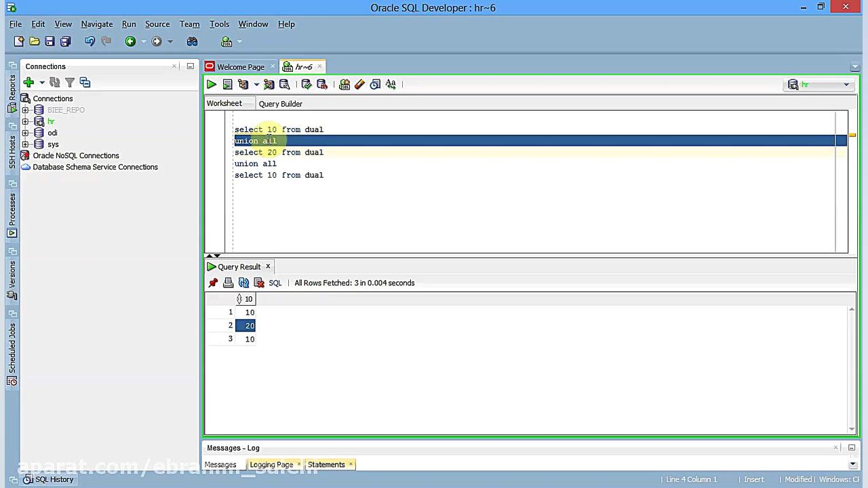Switch to the Query Builder tab
The image size is (868, 488).
(x=280, y=104)
